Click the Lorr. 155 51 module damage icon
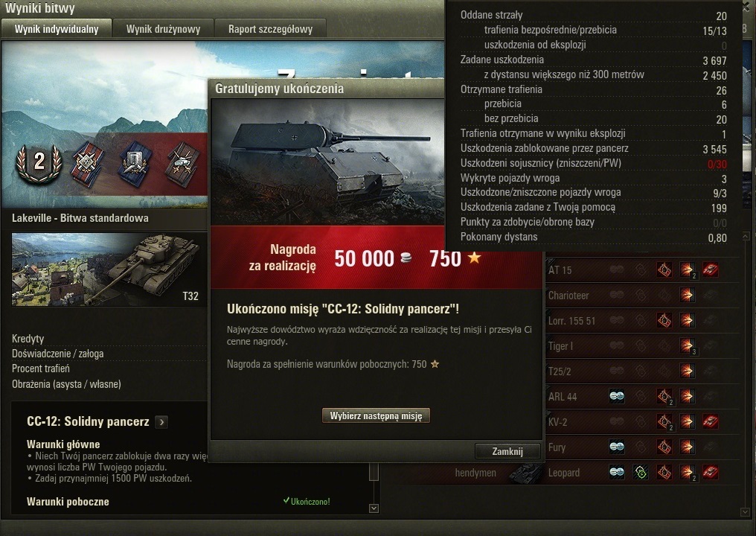This screenshot has width=756, height=536. click(x=664, y=320)
